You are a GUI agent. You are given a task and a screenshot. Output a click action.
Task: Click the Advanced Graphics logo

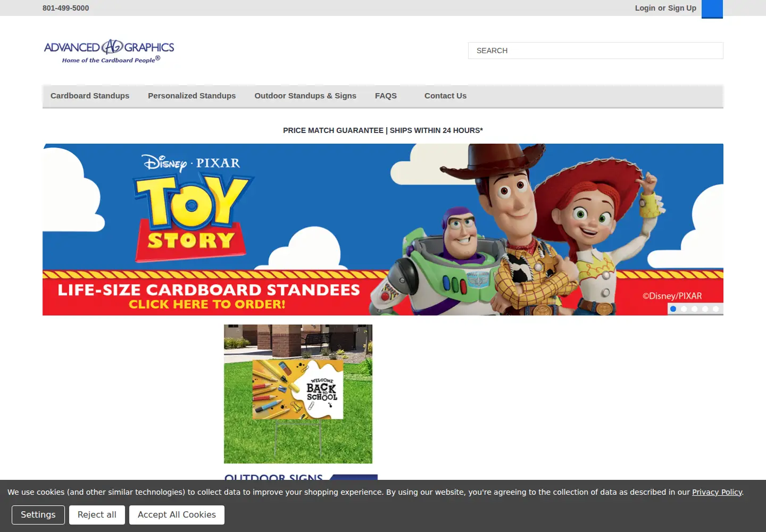point(109,51)
